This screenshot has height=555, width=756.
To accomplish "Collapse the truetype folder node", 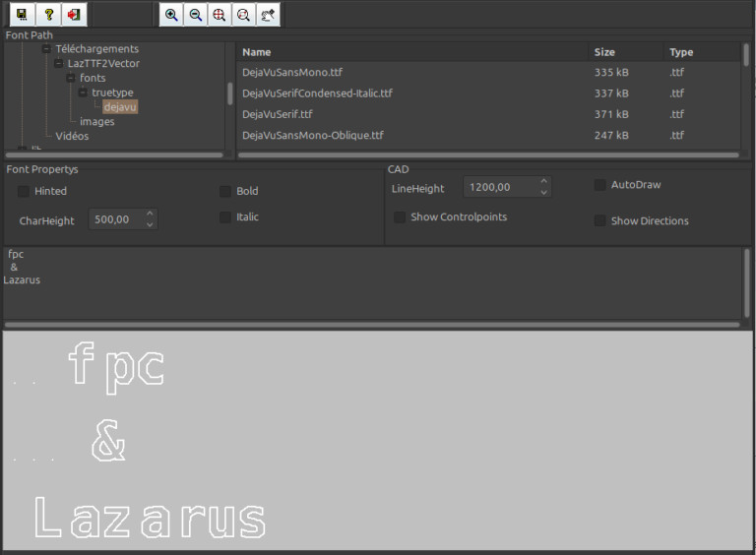I will point(84,92).
